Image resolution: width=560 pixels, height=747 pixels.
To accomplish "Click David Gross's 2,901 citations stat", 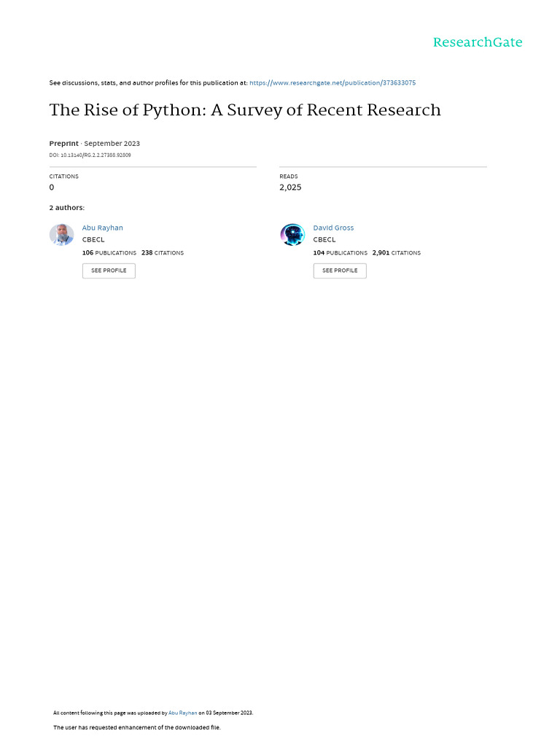I will click(x=396, y=253).
